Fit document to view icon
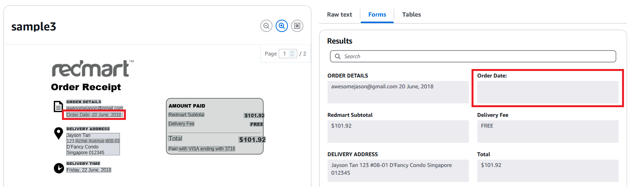 pyautogui.click(x=297, y=26)
